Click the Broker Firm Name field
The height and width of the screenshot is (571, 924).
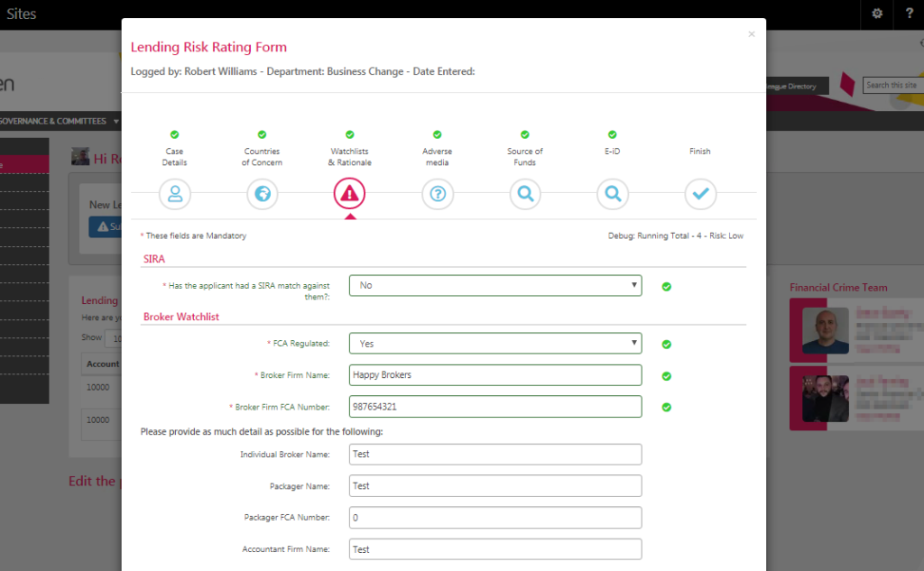click(x=494, y=375)
